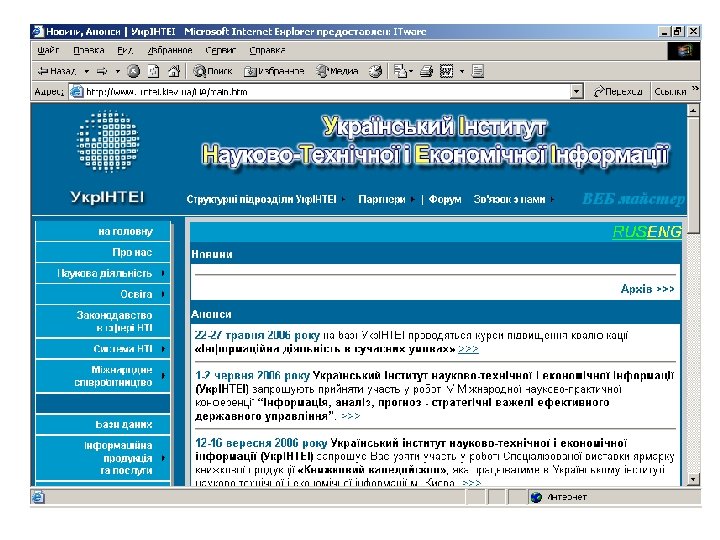Expand the Освіта sidebar submenu
The height and width of the screenshot is (540, 720).
[x=103, y=294]
